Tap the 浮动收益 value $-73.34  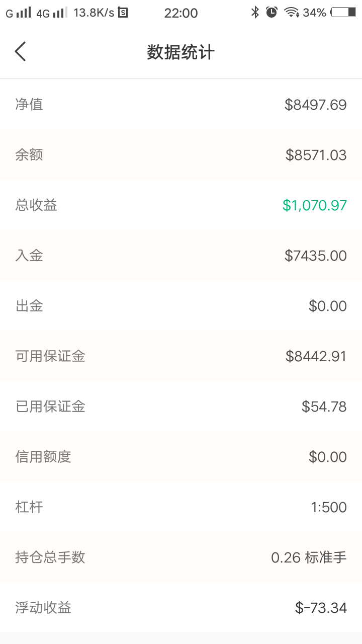[321, 608]
